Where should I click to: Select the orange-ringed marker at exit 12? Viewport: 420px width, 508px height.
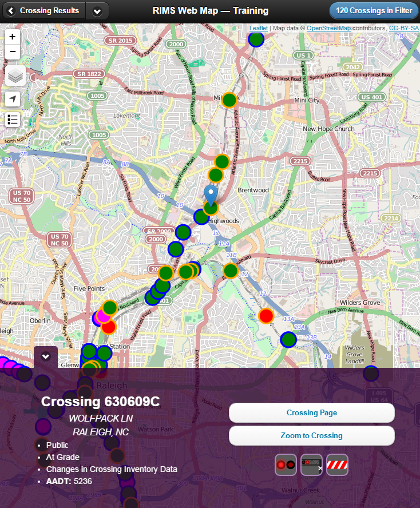231,271
